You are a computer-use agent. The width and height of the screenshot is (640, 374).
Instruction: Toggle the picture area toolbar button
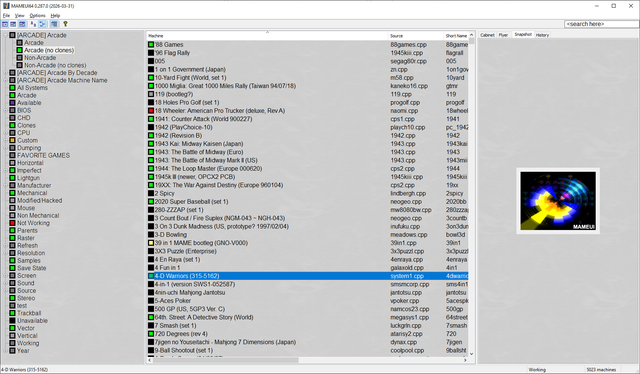pyautogui.click(x=13, y=24)
